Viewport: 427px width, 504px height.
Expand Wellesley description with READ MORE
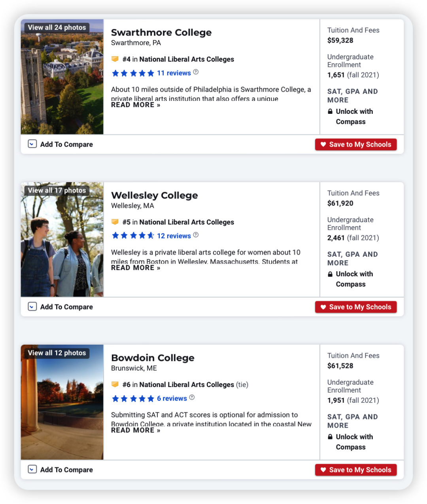[x=136, y=268]
